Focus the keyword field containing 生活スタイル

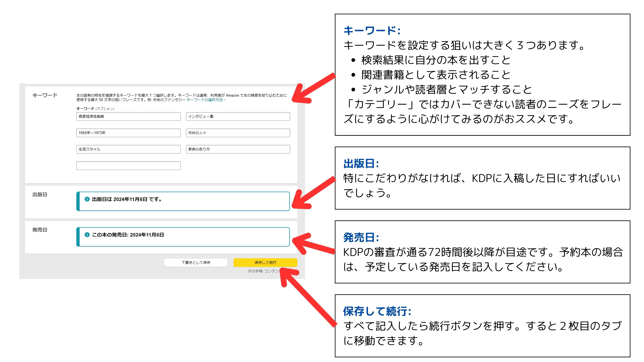click(x=128, y=149)
